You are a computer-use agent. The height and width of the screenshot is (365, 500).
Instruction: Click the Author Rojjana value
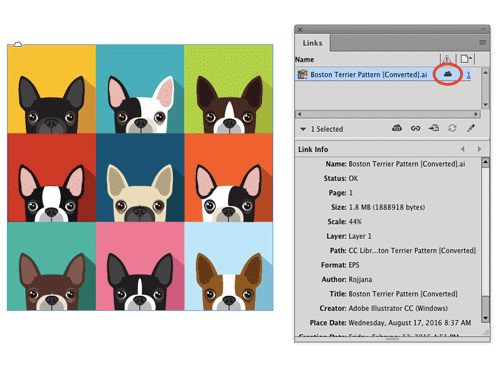(x=360, y=279)
